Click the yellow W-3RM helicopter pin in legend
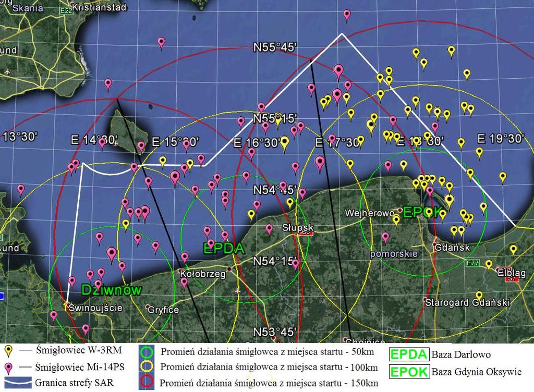Image resolution: width=534 pixels, height=392 pixels. (x=8, y=351)
